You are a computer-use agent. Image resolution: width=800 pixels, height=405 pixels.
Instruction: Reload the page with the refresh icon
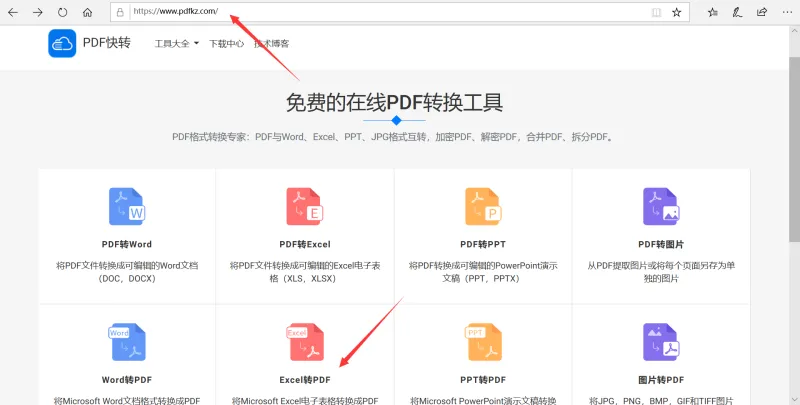(62, 12)
